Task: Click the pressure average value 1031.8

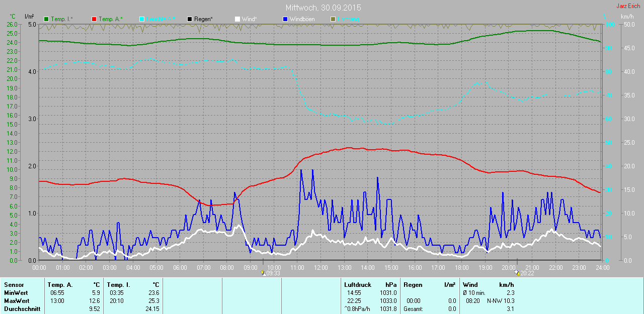Action: pos(388,309)
